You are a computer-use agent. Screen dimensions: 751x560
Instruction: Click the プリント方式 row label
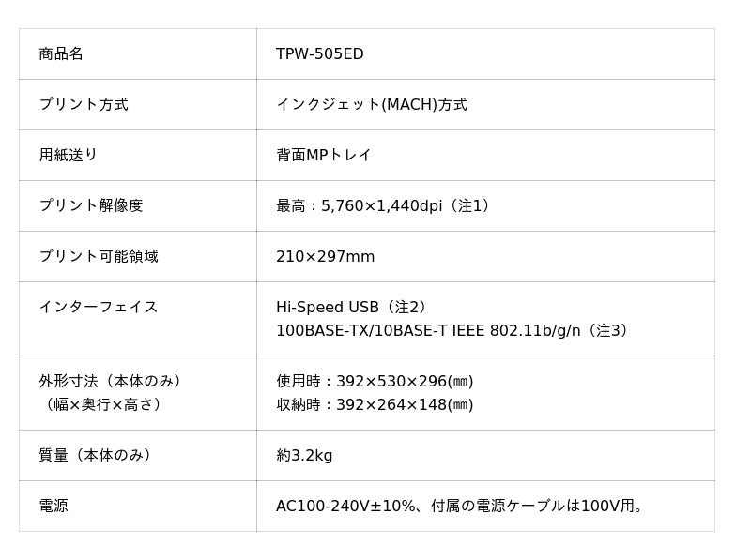84,105
